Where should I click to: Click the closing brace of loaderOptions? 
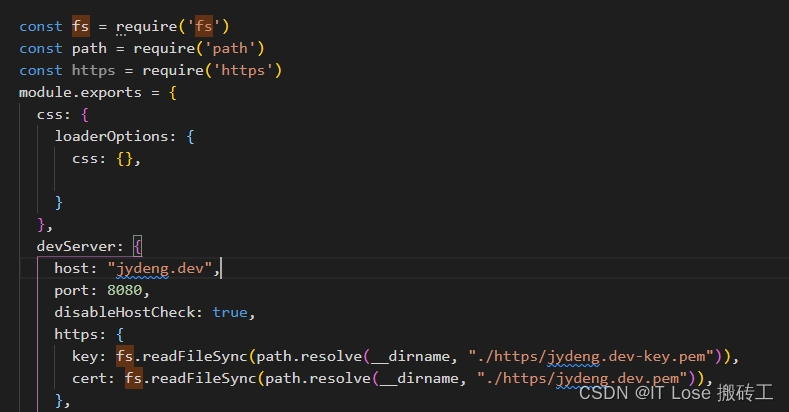(58, 202)
